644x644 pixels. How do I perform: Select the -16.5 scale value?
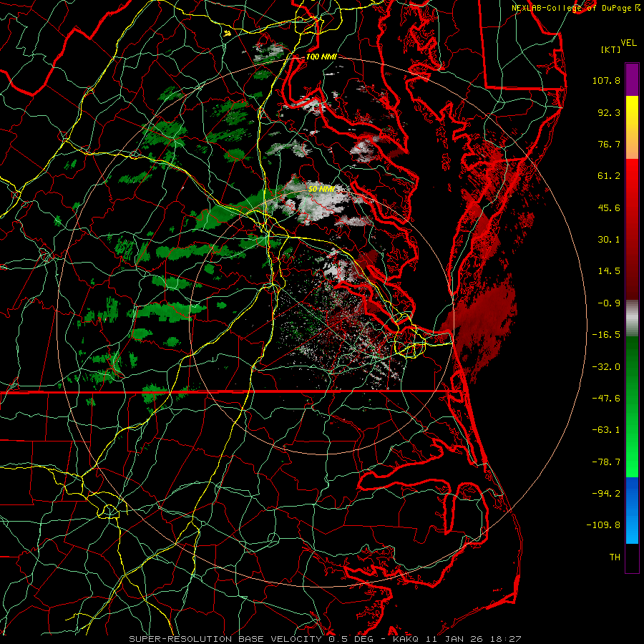coord(606,335)
